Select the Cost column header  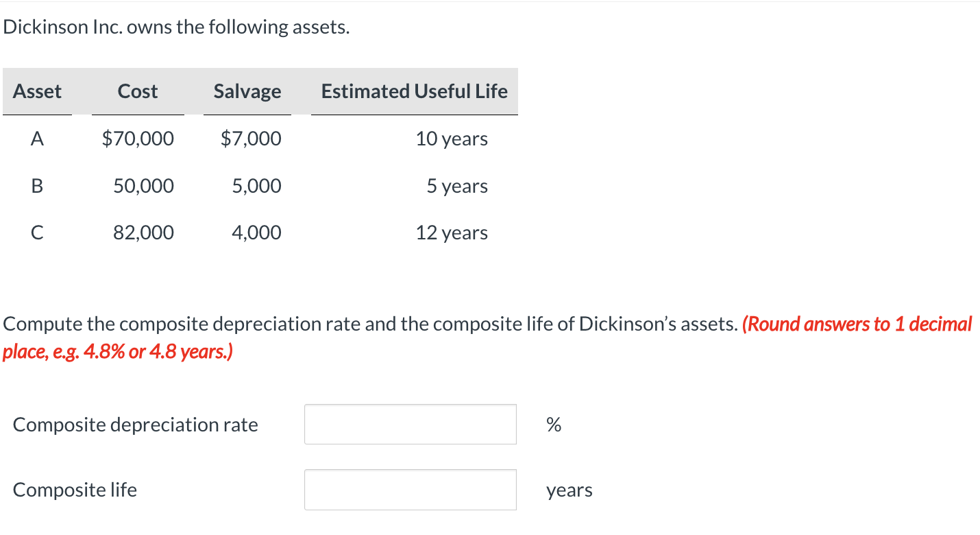click(137, 91)
